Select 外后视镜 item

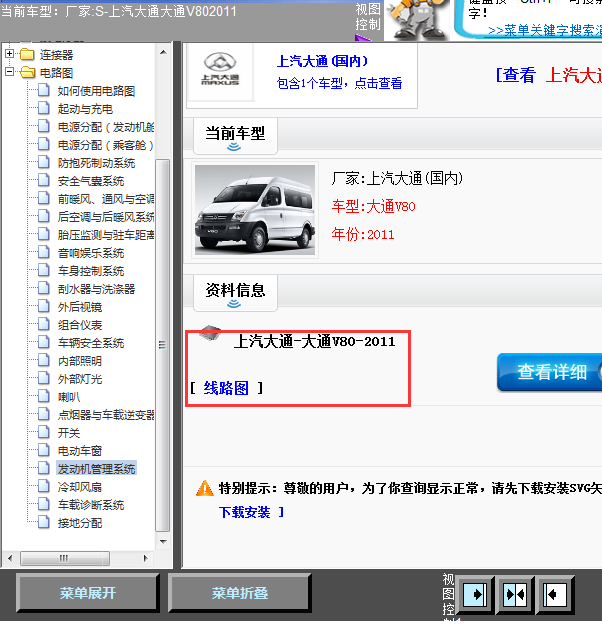[80, 307]
